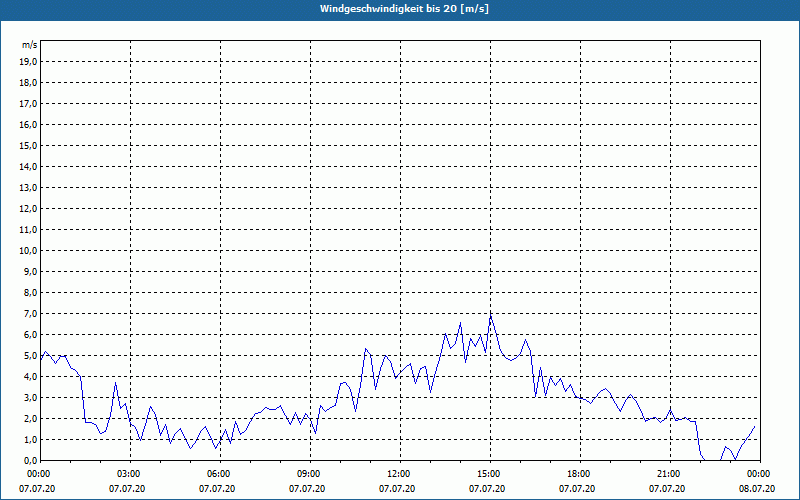Pick the 3,0 y-axis label
Screen dimensions: 800x500
click(31, 397)
